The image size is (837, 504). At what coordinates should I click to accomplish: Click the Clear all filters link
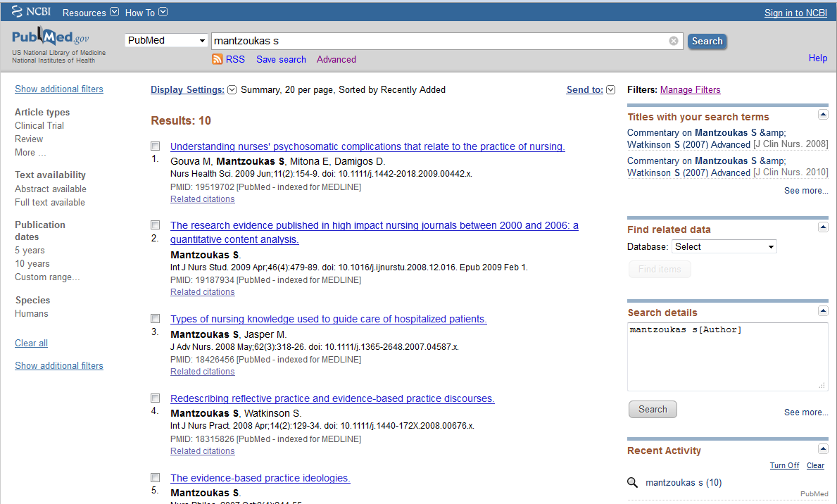coord(31,344)
